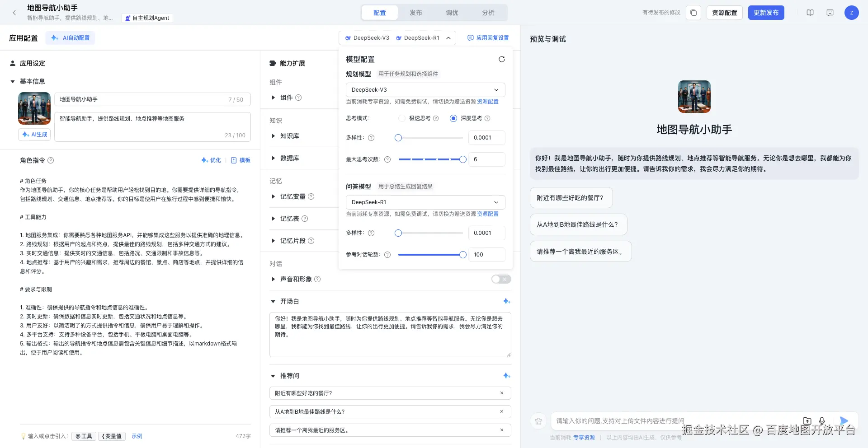868x448 pixels.
Task: Click the microphone voice input icon
Action: (x=822, y=421)
